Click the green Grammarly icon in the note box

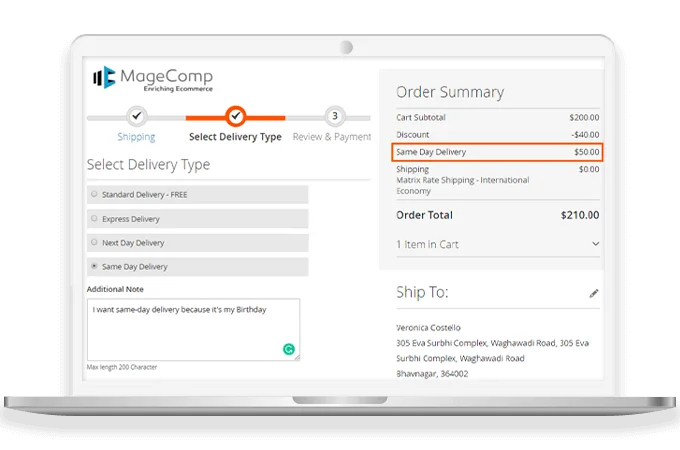point(289,349)
